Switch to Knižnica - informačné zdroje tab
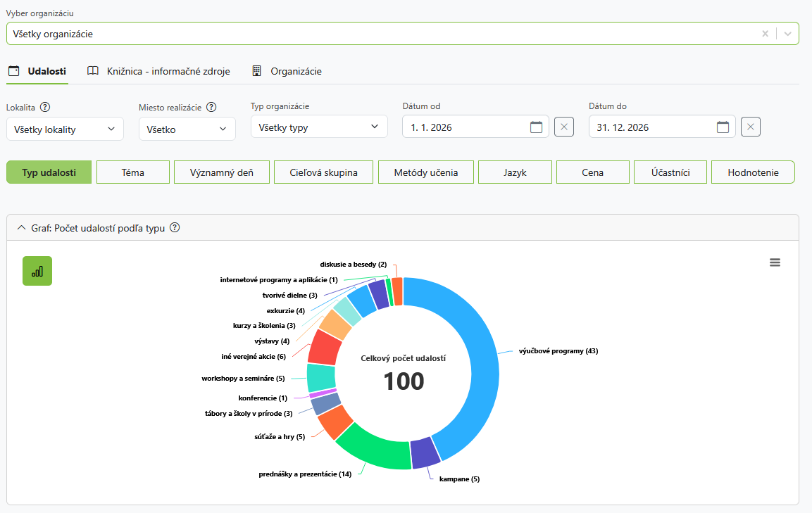812x513 pixels. (158, 71)
